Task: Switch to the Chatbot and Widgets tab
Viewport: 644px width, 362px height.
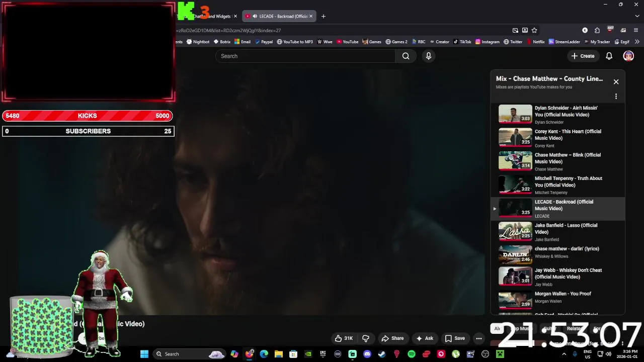Action: click(208, 16)
